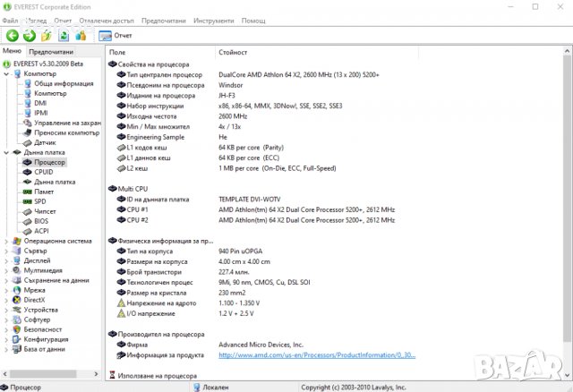Click the green Back arrow toolbar icon
This screenshot has width=573, height=392.
point(13,36)
